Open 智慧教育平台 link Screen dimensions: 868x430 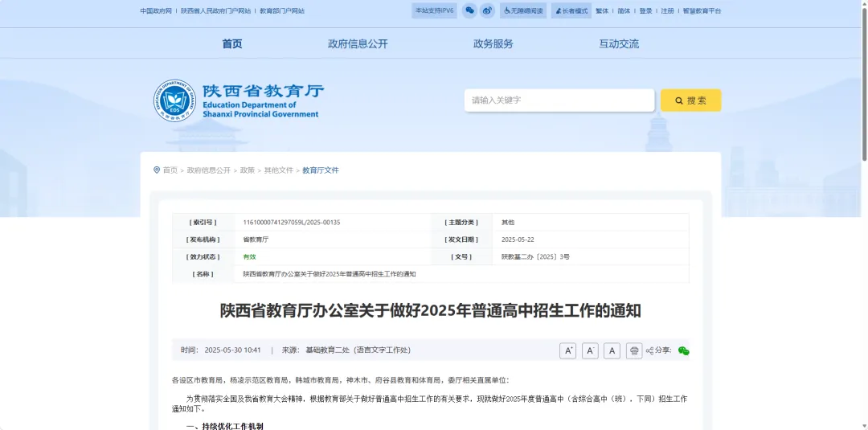702,11
